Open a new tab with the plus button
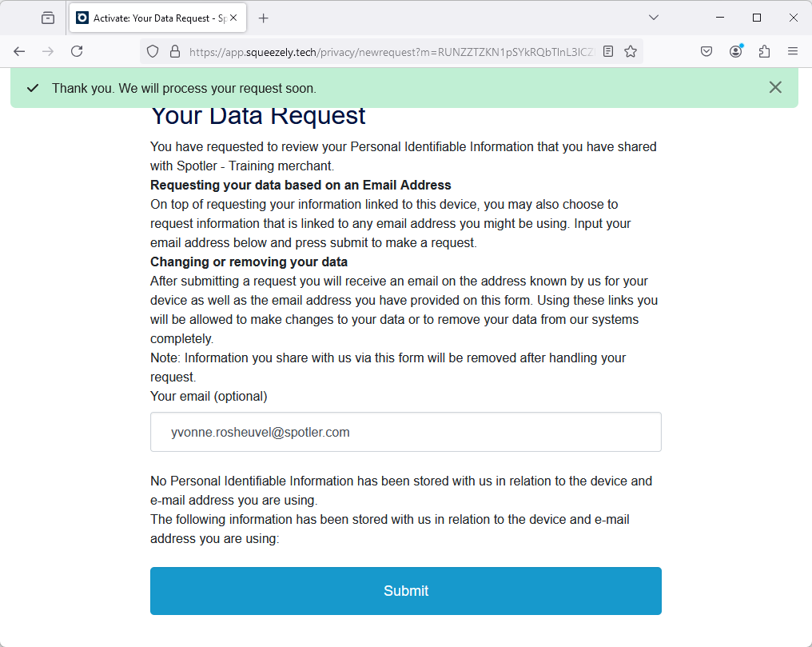Screen dimensions: 812x647 [x=263, y=18]
